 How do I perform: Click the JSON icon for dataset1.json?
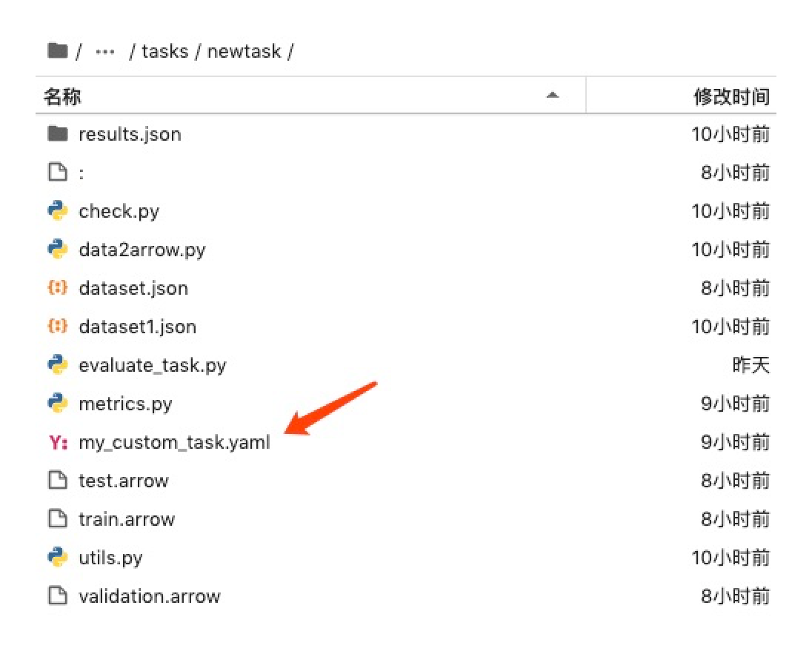57,327
